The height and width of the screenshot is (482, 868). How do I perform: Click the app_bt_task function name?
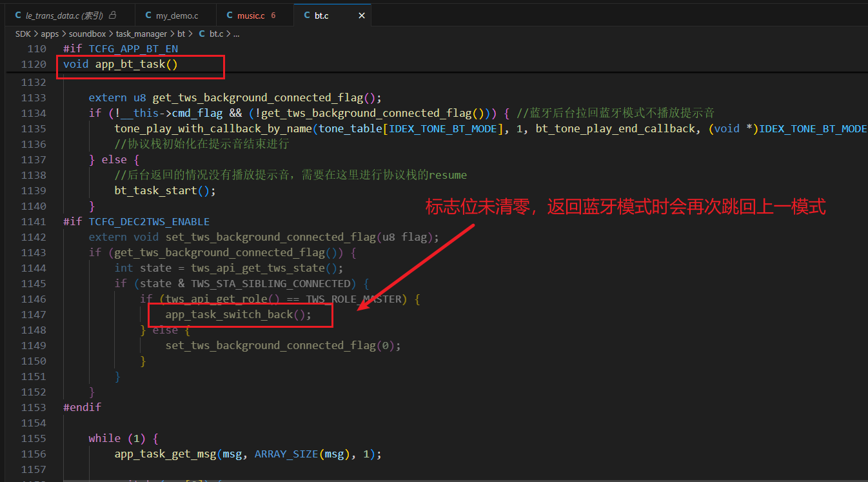click(130, 65)
